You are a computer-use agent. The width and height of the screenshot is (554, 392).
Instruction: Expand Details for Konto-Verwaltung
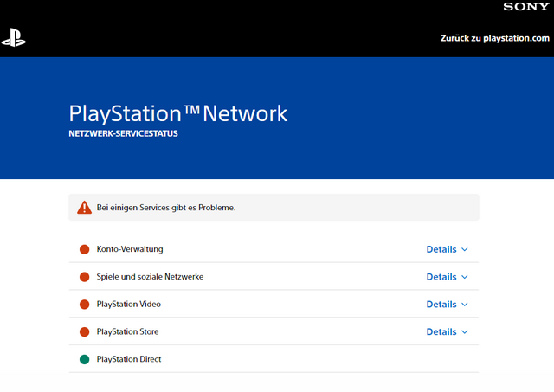pos(447,249)
